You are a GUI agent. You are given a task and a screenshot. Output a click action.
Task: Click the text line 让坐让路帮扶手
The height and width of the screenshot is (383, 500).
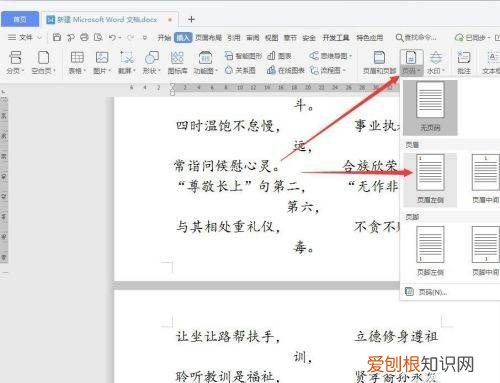(x=228, y=337)
